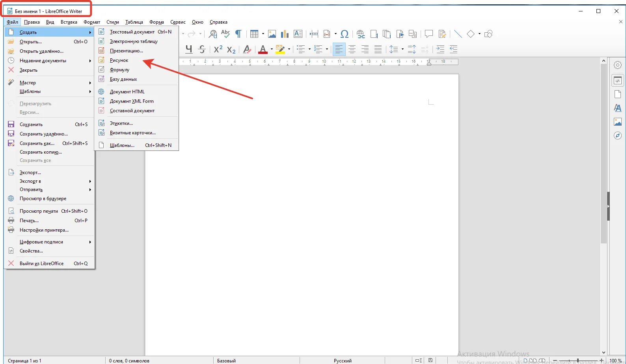Insert a hyperlink using the globe icon
The width and height of the screenshot is (626, 364).
click(361, 34)
